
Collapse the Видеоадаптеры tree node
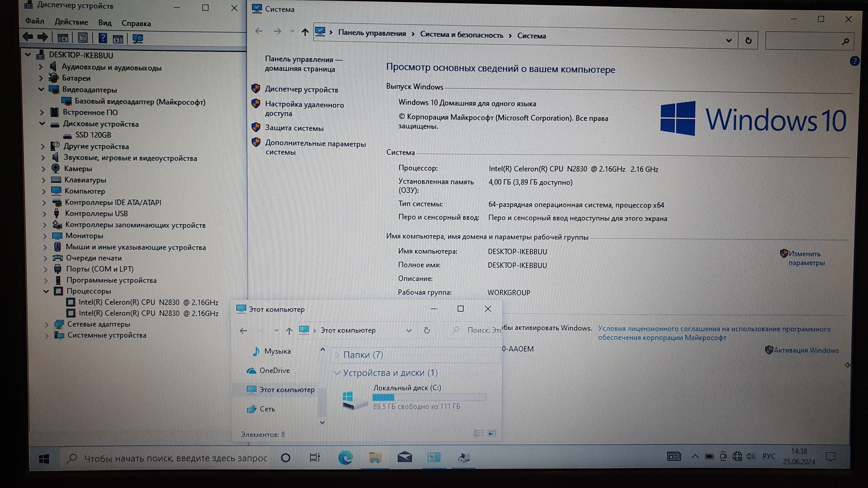pyautogui.click(x=42, y=89)
